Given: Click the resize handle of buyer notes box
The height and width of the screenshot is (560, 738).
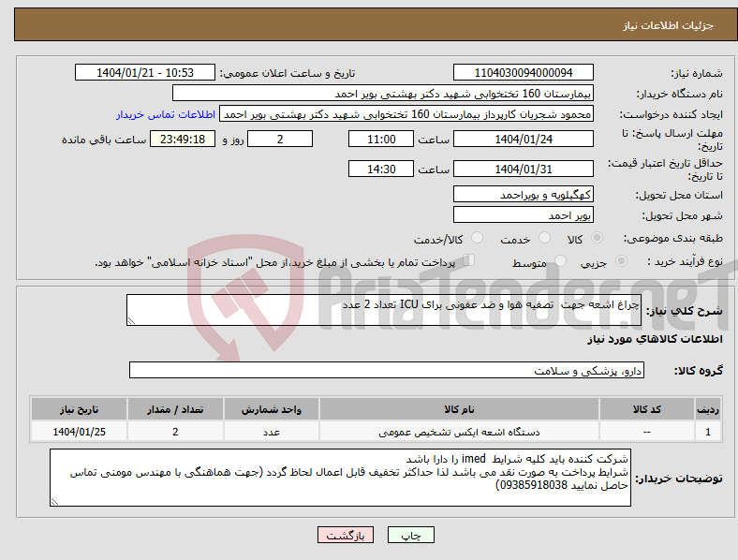Looking at the screenshot, I should (54, 502).
